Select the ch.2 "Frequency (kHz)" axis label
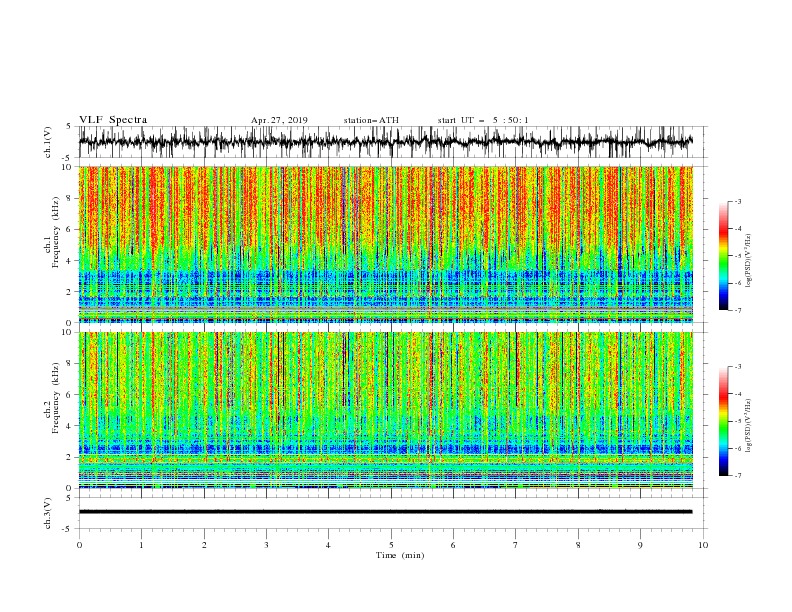 tap(55, 397)
